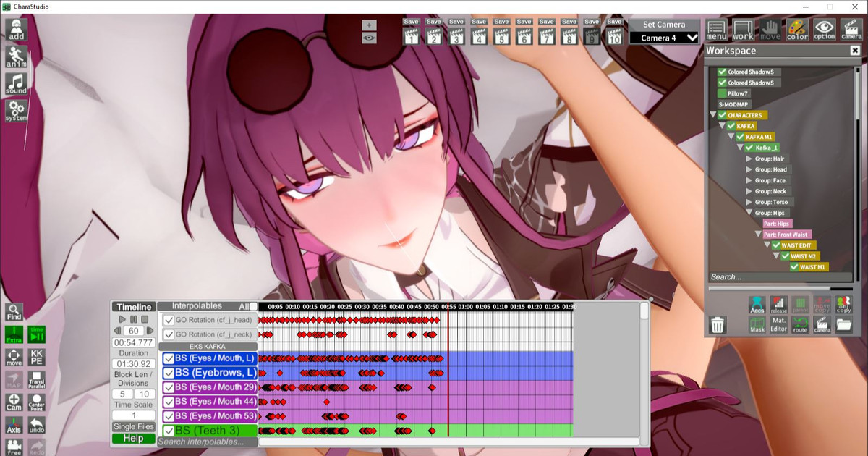Screen dimensions: 868x456
Task: Uncheck GO Rotation (cf_j_head) interpolable
Action: [x=169, y=320]
